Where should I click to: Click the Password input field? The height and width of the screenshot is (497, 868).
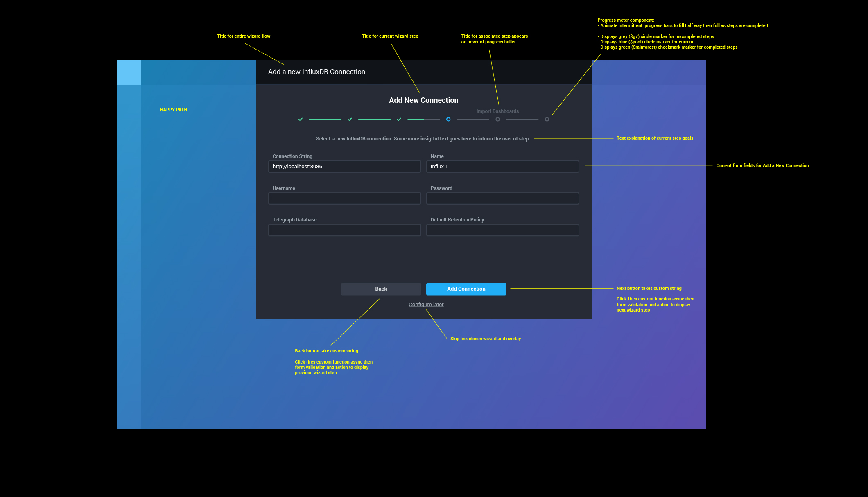tap(502, 198)
